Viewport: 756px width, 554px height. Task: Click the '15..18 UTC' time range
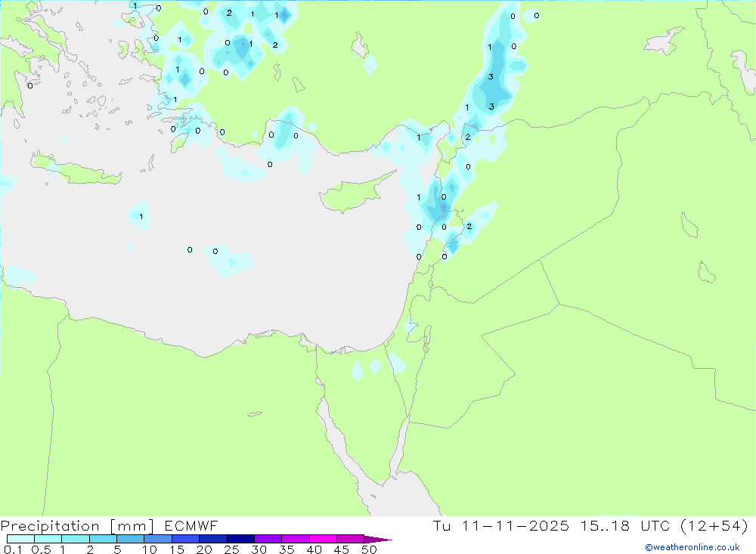click(625, 526)
